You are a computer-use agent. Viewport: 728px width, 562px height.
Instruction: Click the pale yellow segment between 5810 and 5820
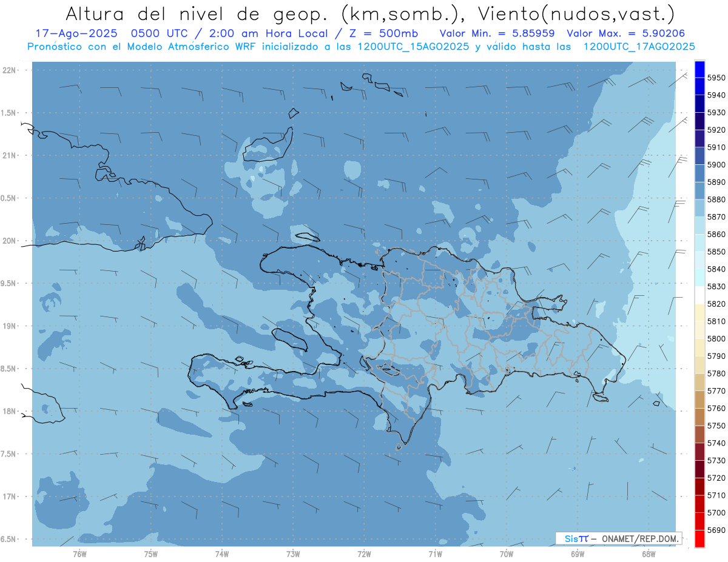coord(699,312)
